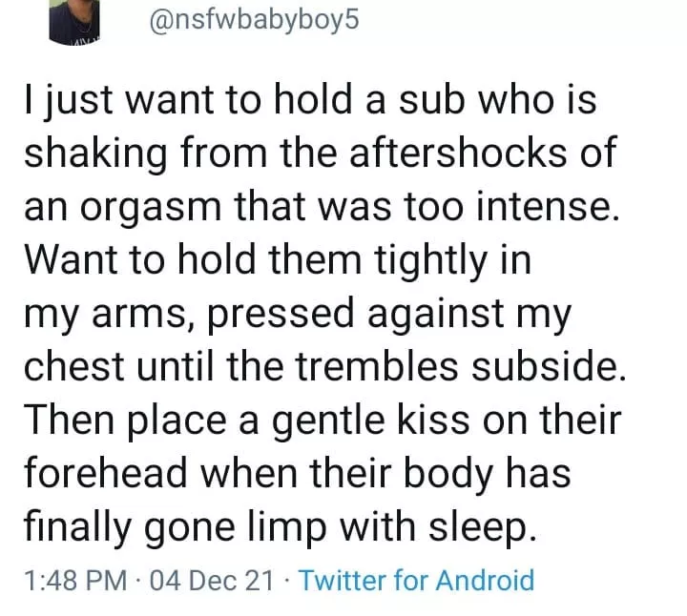Viewport: 687px width, 616px height.
Task: Click the dot separator before "Twitter for Android"
Action: 287,580
